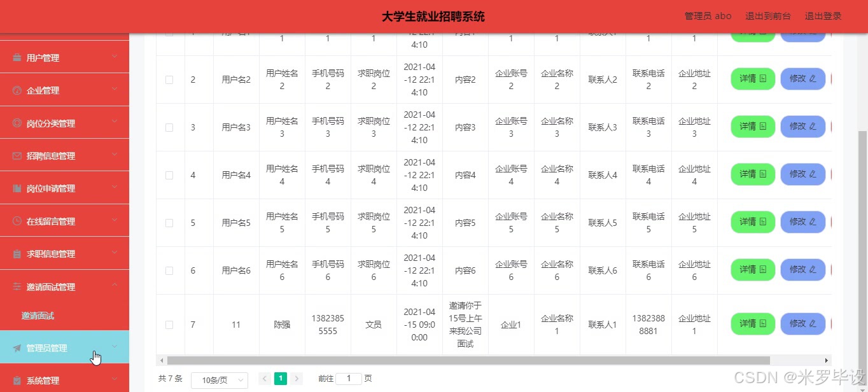Image resolution: width=868 pixels, height=392 pixels.
Task: Click the 共 7 条 total count text
Action: 171,379
